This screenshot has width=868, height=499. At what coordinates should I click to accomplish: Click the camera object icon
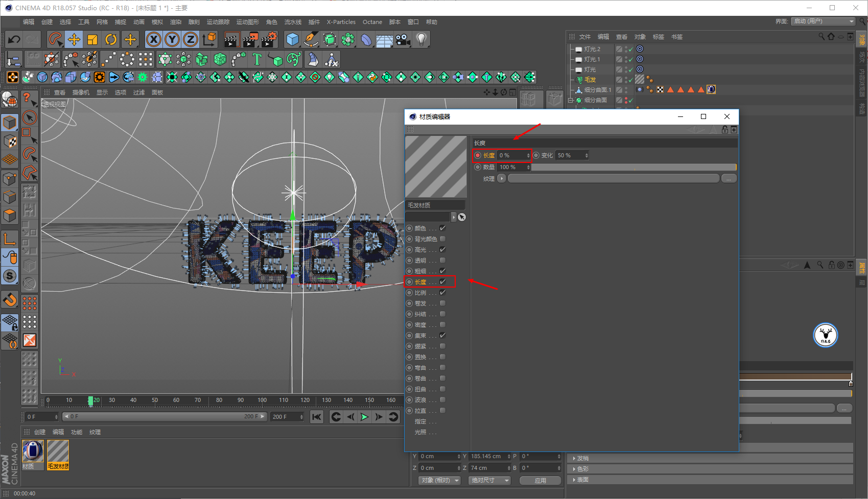coord(403,39)
